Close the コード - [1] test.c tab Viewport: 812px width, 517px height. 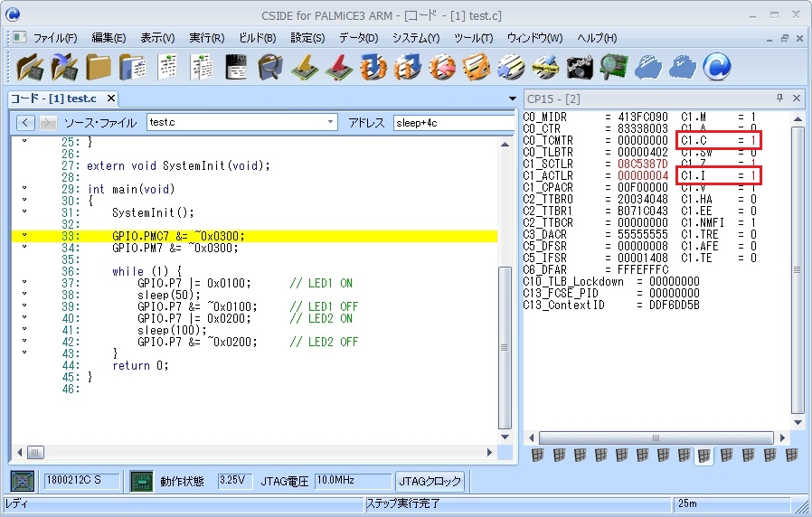(x=111, y=98)
